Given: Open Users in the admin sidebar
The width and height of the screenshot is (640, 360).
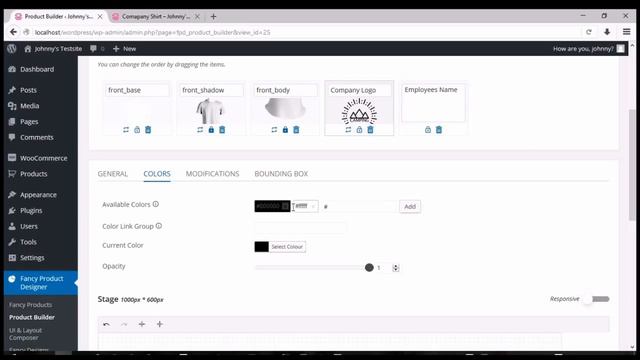Looking at the screenshot, I should pos(29,226).
